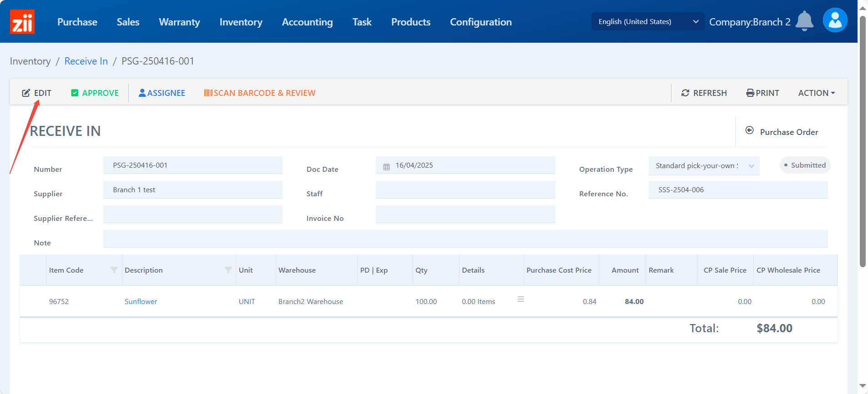Image resolution: width=868 pixels, height=394 pixels.
Task: Open the user profile avatar
Action: coord(835,20)
